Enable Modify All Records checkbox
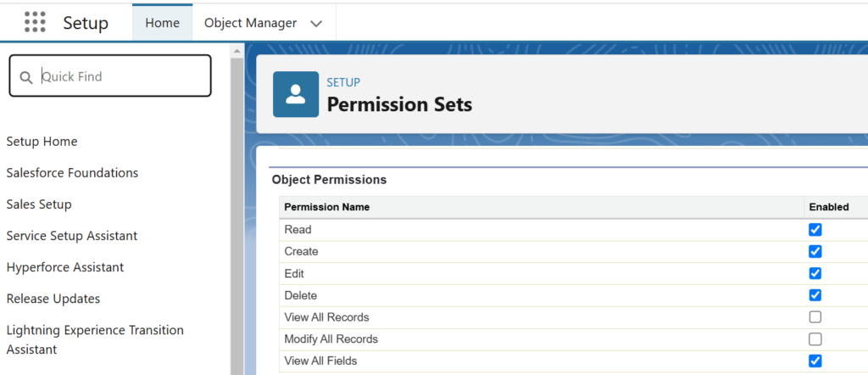The height and width of the screenshot is (375, 868). click(815, 339)
